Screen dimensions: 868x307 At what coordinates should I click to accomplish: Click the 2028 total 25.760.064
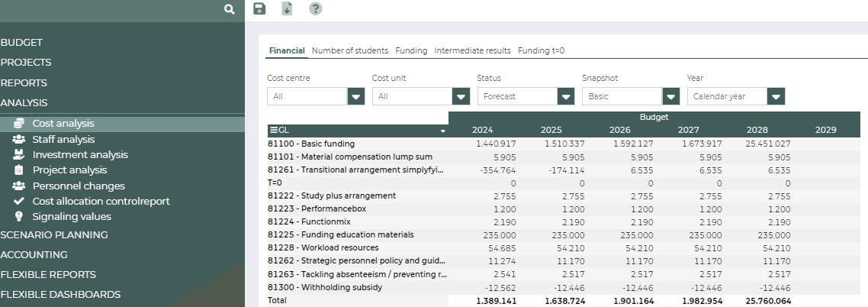pos(768,301)
